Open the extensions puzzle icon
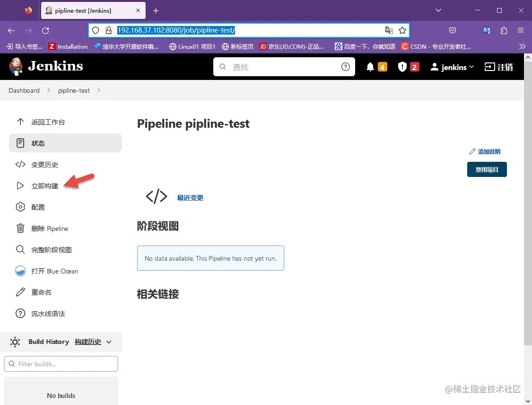Image resolution: width=532 pixels, height=405 pixels. (x=504, y=30)
